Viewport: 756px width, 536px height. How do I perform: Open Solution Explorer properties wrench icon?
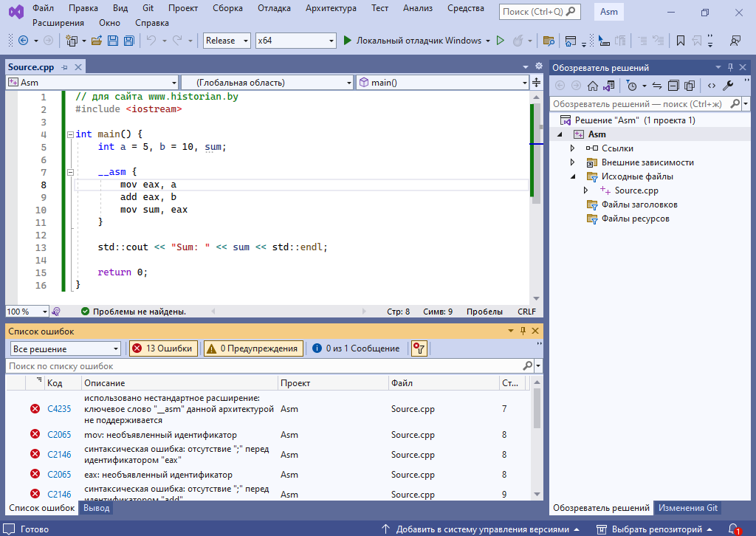click(727, 86)
